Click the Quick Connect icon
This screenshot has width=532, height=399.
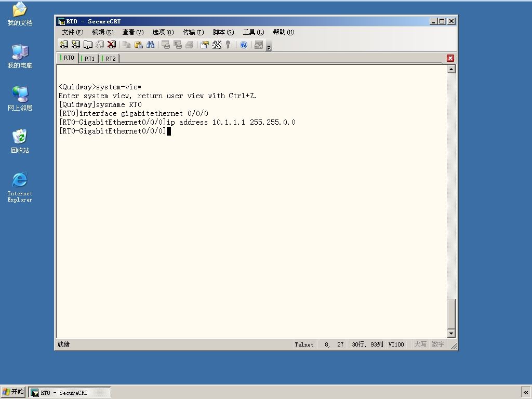pos(76,45)
